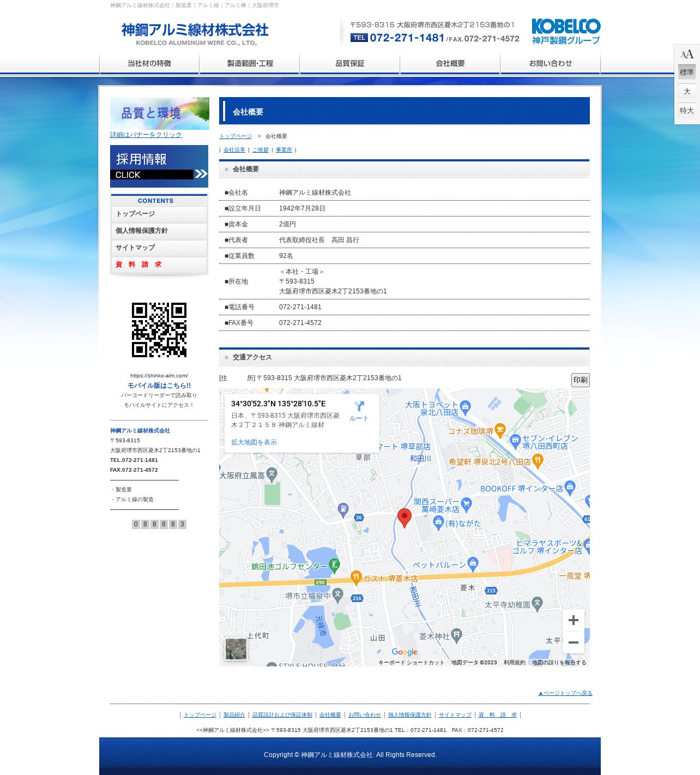
Task: Jump to 事業所 anchor link
Action: click(284, 150)
